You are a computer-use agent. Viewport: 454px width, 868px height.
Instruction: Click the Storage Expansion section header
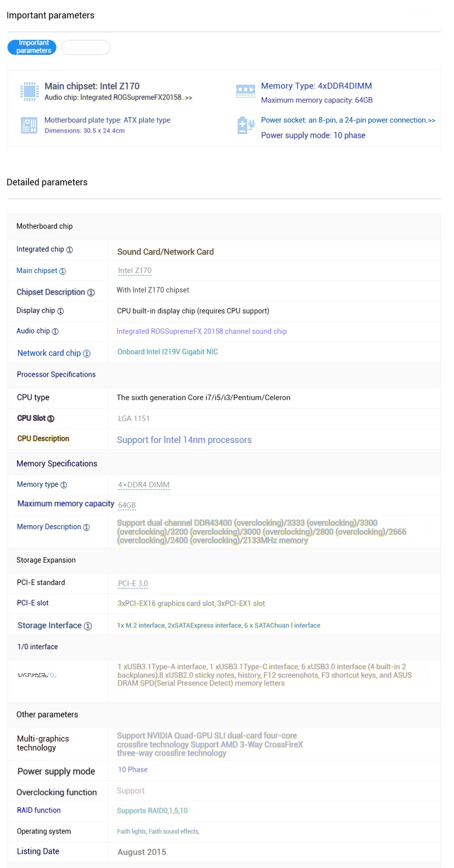tap(46, 560)
